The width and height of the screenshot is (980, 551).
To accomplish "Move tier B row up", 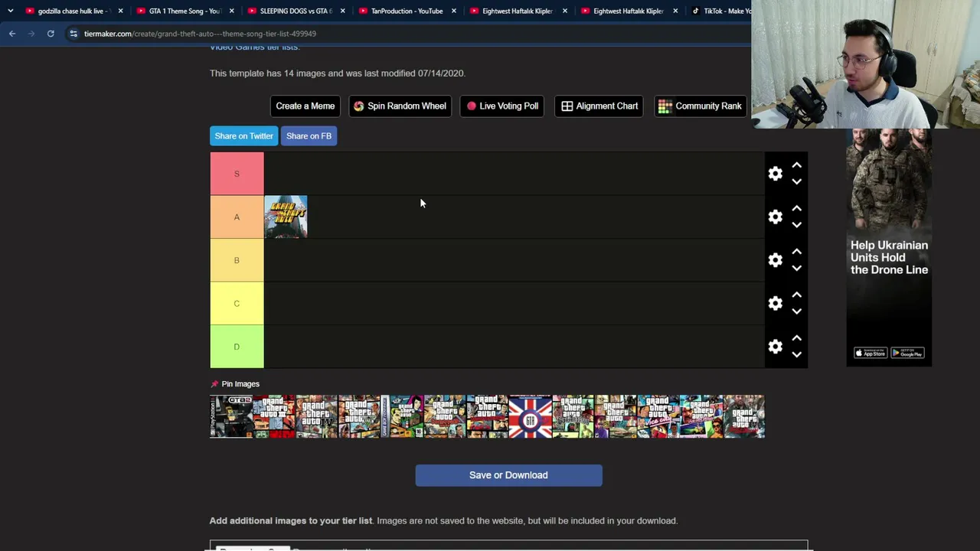I will (x=797, y=252).
